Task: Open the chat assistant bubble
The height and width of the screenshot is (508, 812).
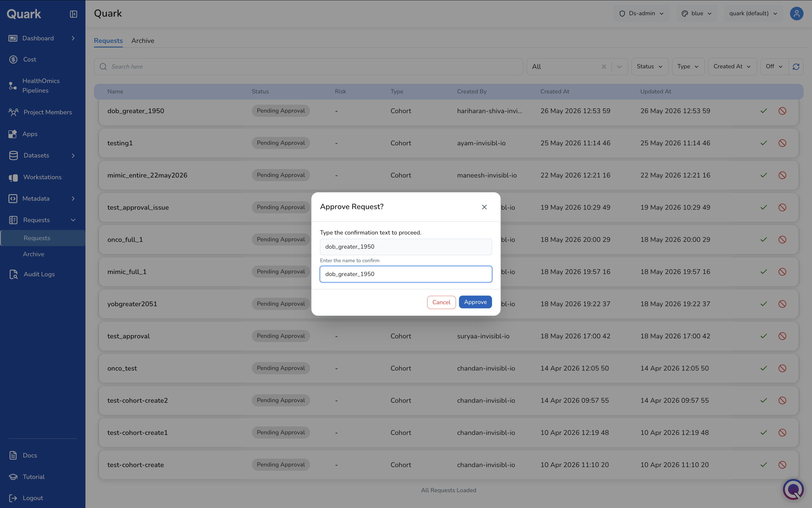Action: (x=793, y=490)
